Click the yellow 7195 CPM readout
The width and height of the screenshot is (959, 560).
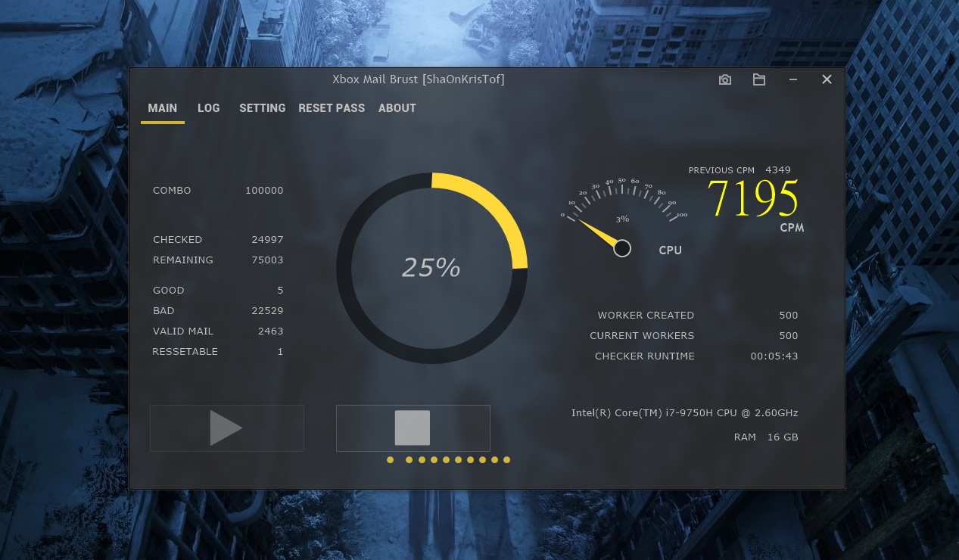point(753,199)
